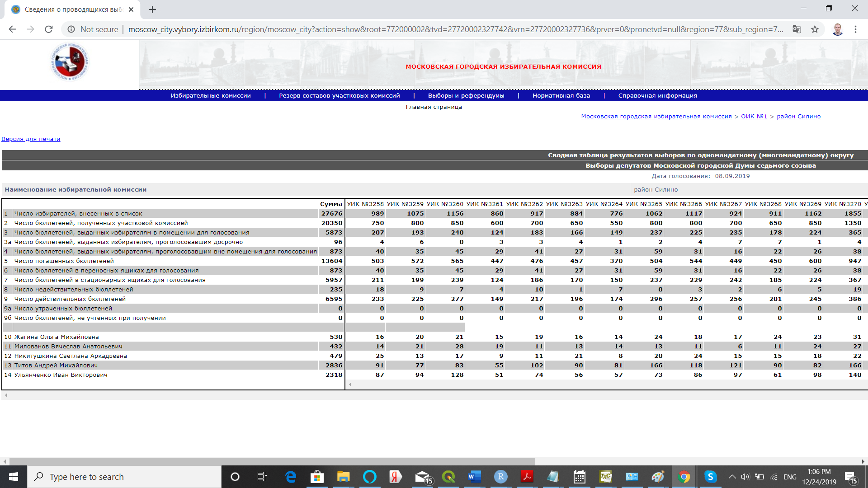The height and width of the screenshot is (488, 868).
Task: Click the Chrome profile avatar icon
Action: pyautogui.click(x=837, y=29)
